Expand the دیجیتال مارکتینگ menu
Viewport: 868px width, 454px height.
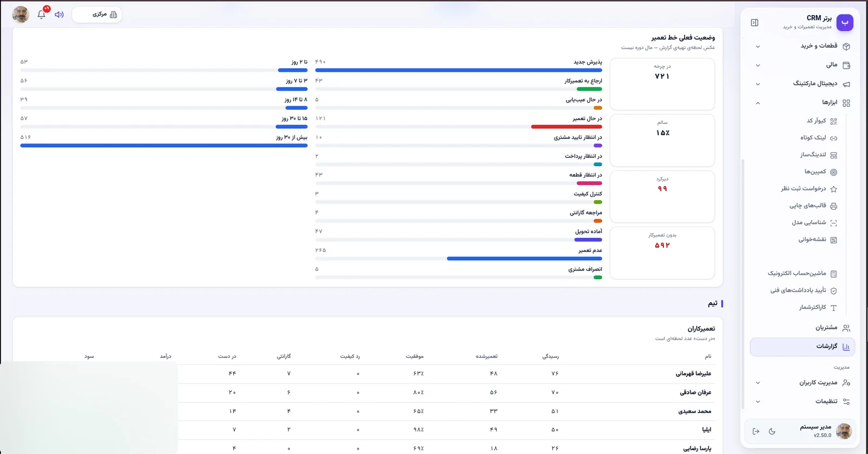803,84
